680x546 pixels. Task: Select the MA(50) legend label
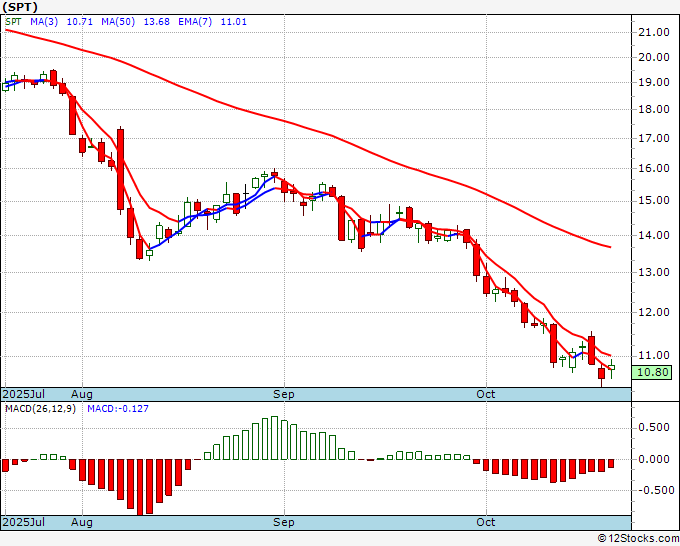click(118, 22)
